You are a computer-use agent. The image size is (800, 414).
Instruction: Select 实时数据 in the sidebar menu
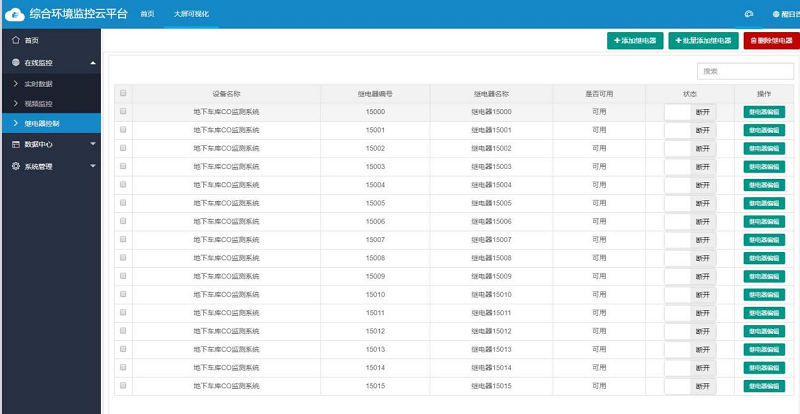pyautogui.click(x=38, y=84)
